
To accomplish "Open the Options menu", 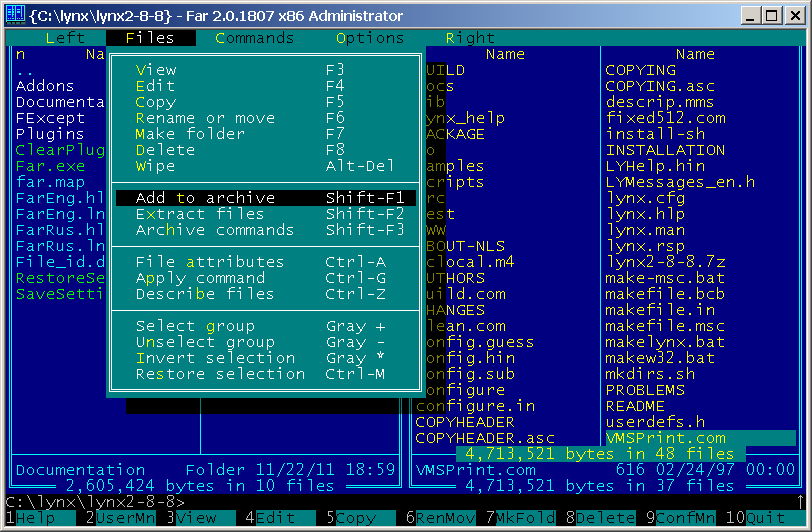I will tap(370, 38).
